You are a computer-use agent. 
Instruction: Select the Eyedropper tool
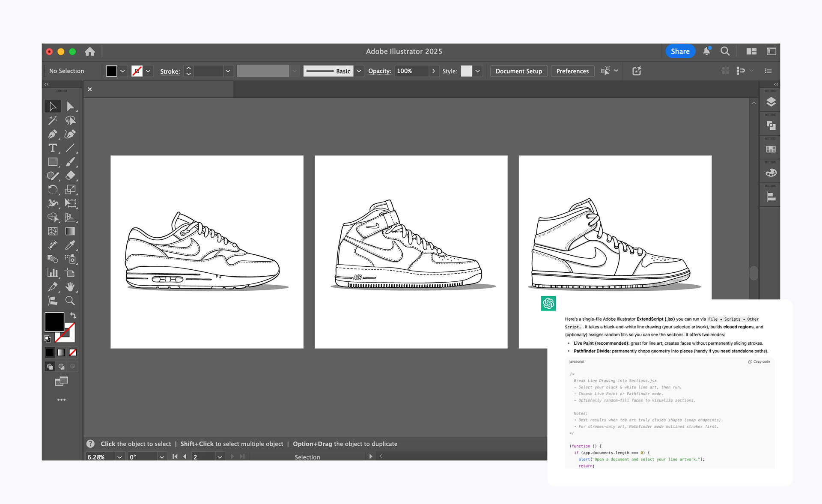click(70, 245)
